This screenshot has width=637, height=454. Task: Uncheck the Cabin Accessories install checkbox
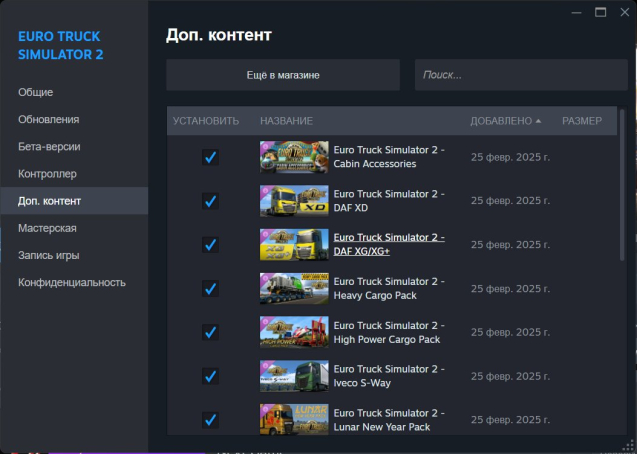coord(210,157)
